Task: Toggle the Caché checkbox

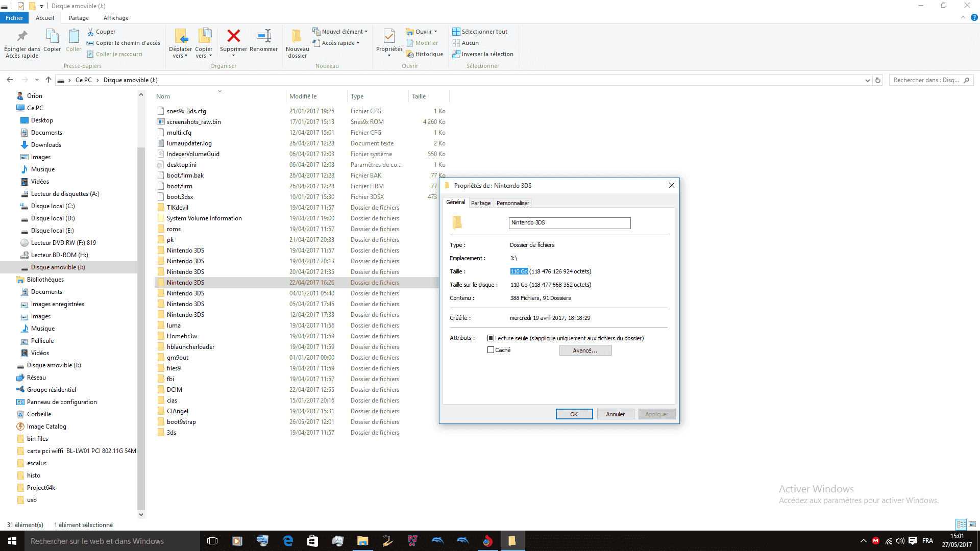Action: pyautogui.click(x=491, y=350)
